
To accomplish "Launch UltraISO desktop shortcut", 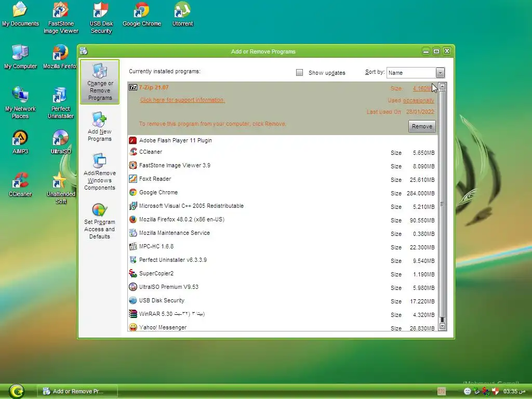I will click(61, 142).
